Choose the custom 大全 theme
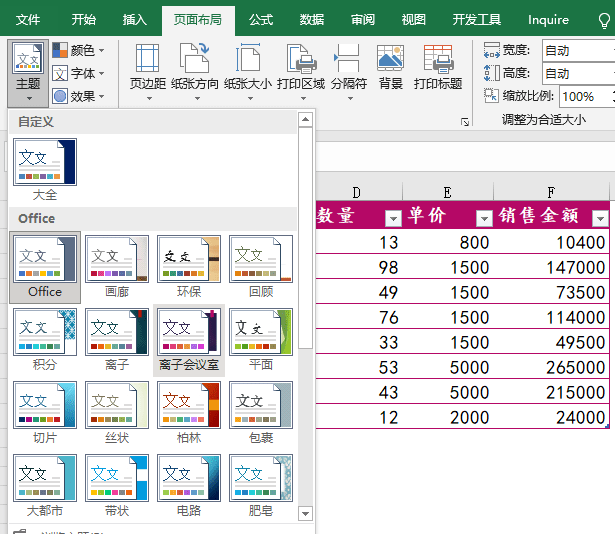 [45, 163]
